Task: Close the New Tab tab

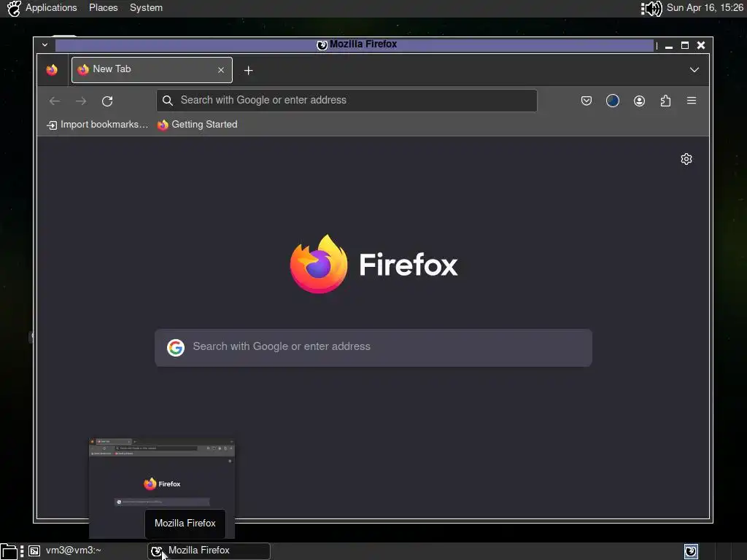Action: [221, 70]
